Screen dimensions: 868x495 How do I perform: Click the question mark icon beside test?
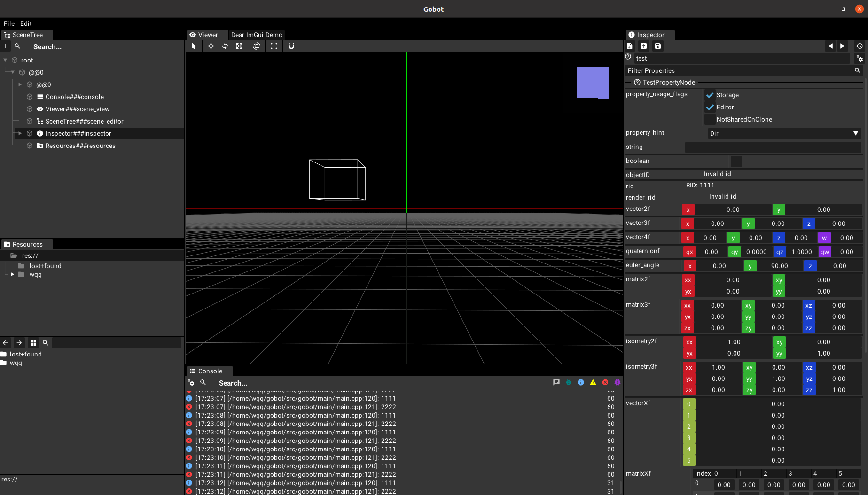pos(628,57)
